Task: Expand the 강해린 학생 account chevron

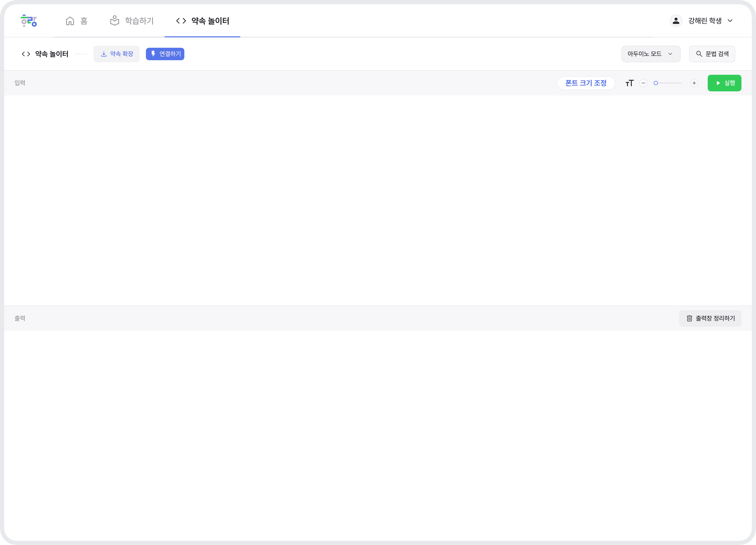Action: (730, 21)
